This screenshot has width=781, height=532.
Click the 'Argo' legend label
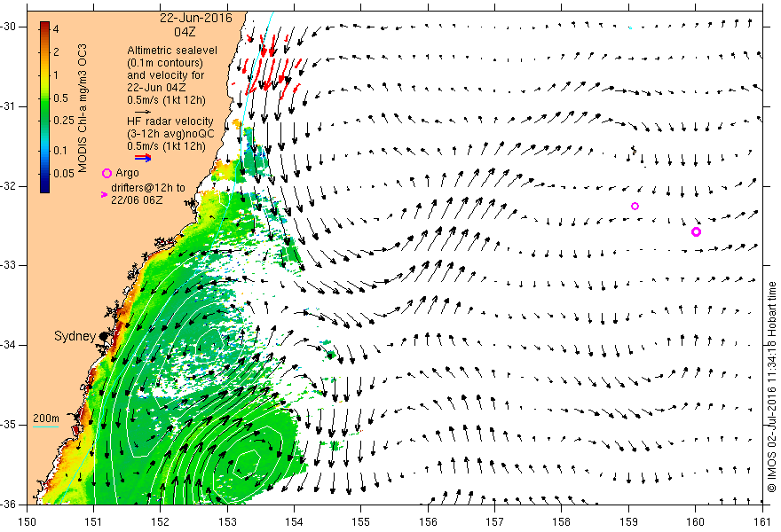pos(128,173)
